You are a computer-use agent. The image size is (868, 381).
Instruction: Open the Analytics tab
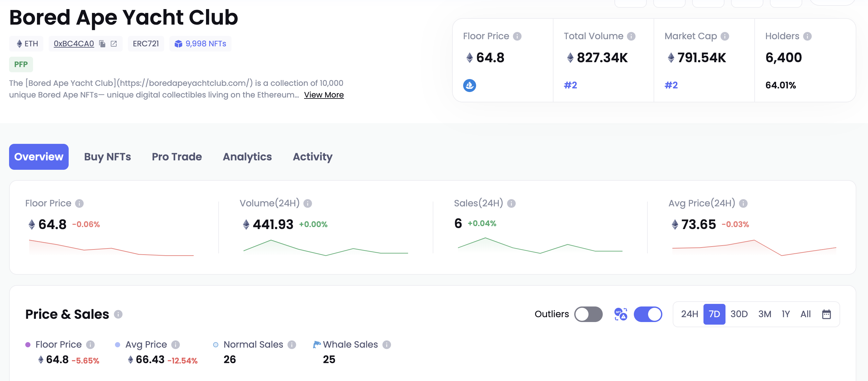click(247, 157)
